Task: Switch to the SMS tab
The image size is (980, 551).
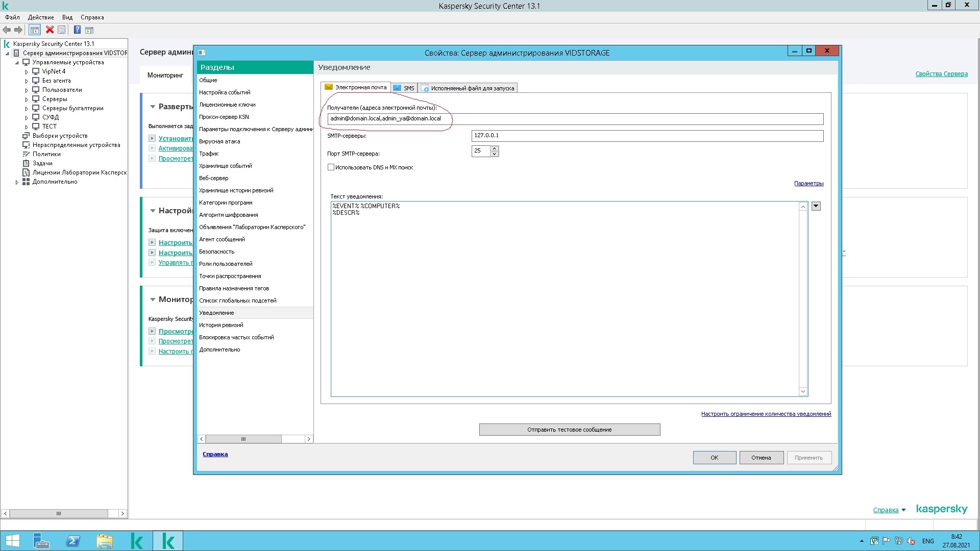Action: pyautogui.click(x=404, y=88)
